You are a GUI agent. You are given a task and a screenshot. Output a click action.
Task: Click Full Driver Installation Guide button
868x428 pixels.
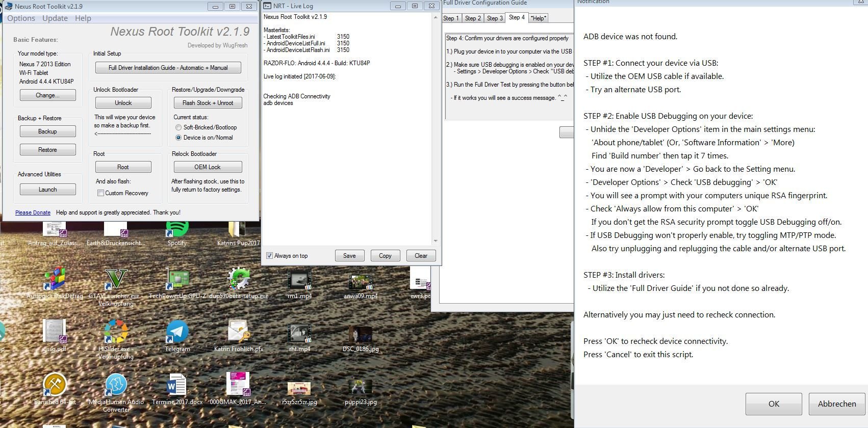(x=168, y=68)
